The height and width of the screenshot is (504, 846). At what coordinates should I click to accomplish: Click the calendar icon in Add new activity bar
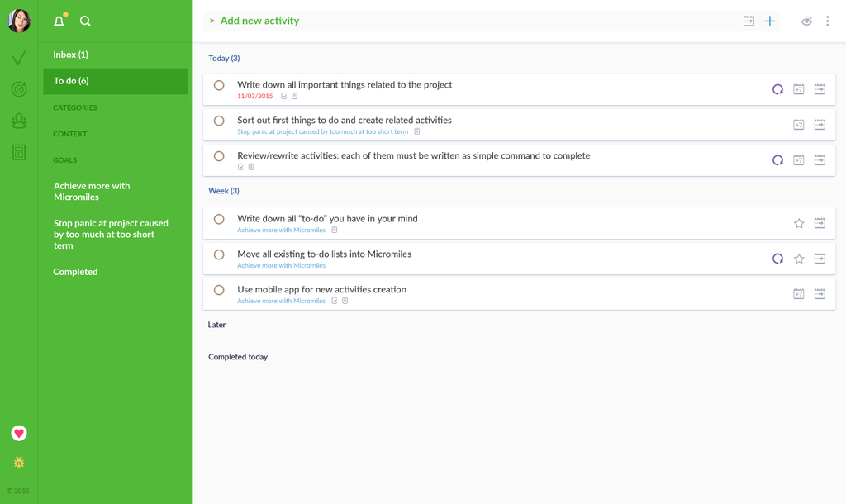tap(749, 21)
